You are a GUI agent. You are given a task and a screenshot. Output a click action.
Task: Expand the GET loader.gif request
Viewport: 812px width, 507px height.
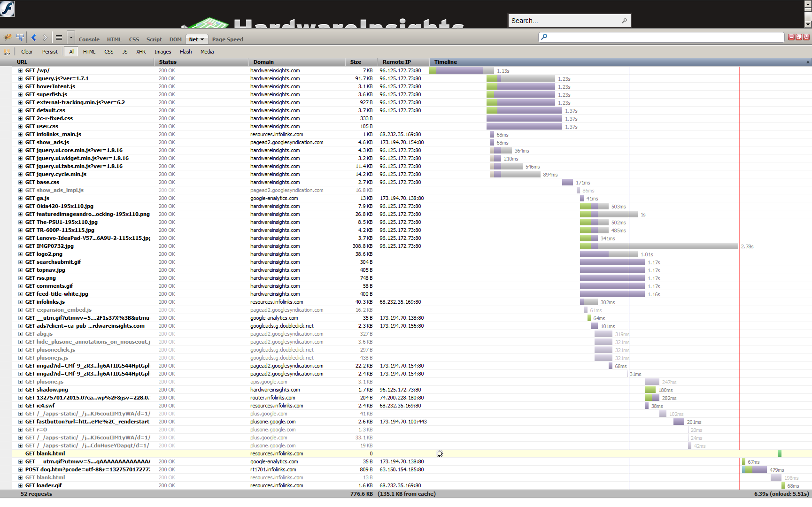20,486
